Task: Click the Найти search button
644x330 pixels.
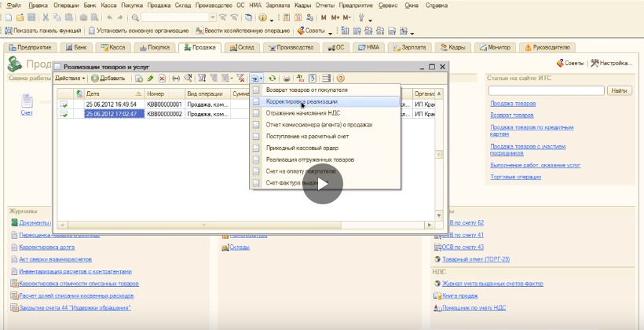Action: click(x=620, y=91)
